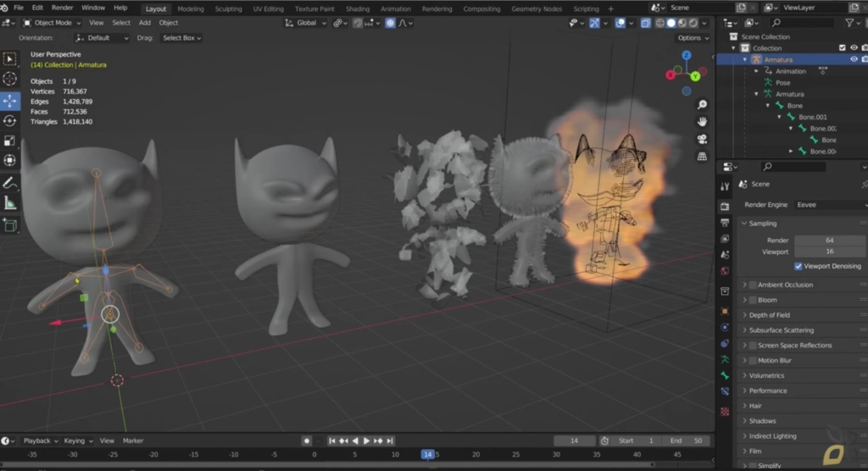Select the Cursor tool
868x471 pixels.
click(x=10, y=79)
